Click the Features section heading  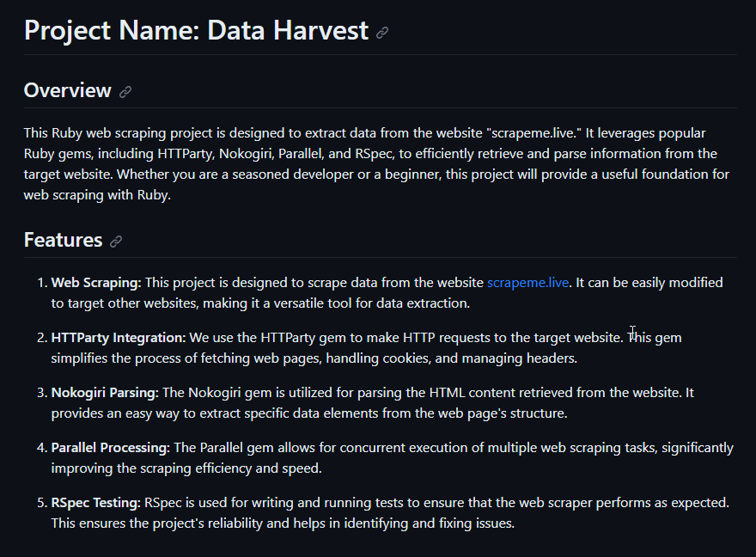(x=64, y=240)
